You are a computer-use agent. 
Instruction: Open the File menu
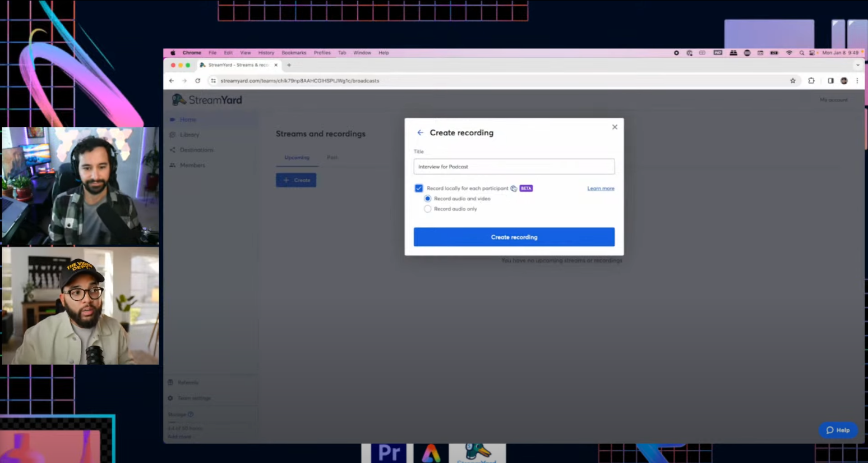(x=213, y=53)
